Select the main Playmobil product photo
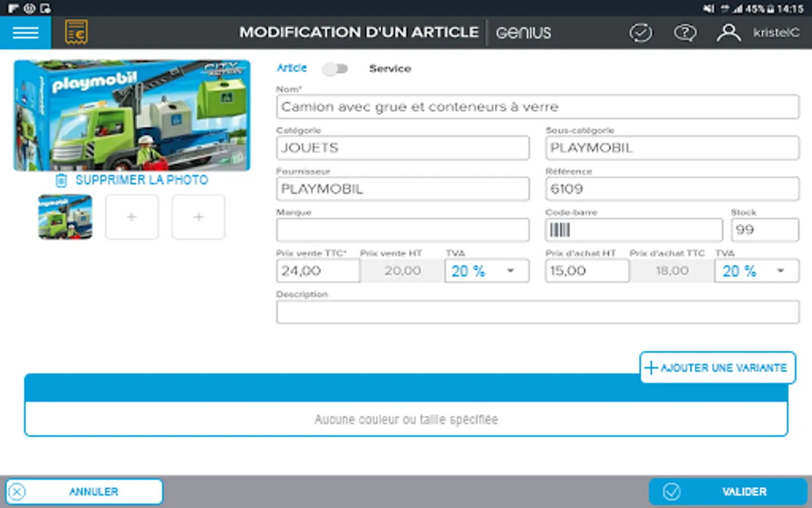 pos(132,115)
